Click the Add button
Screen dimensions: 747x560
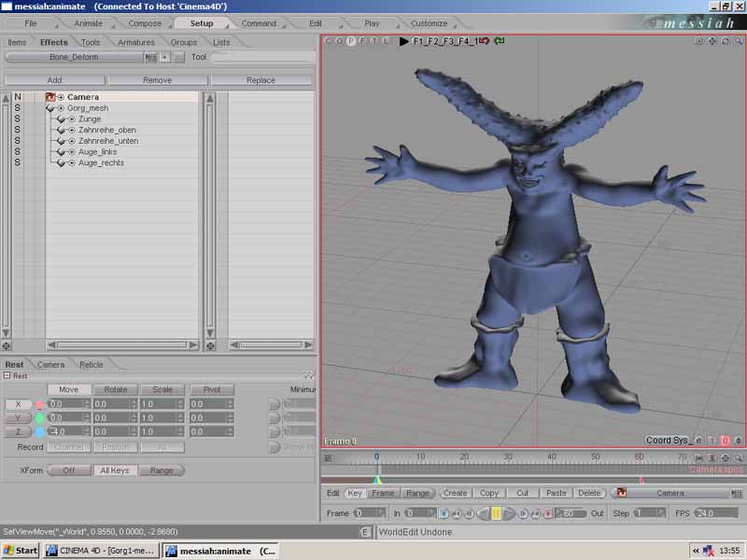55,80
